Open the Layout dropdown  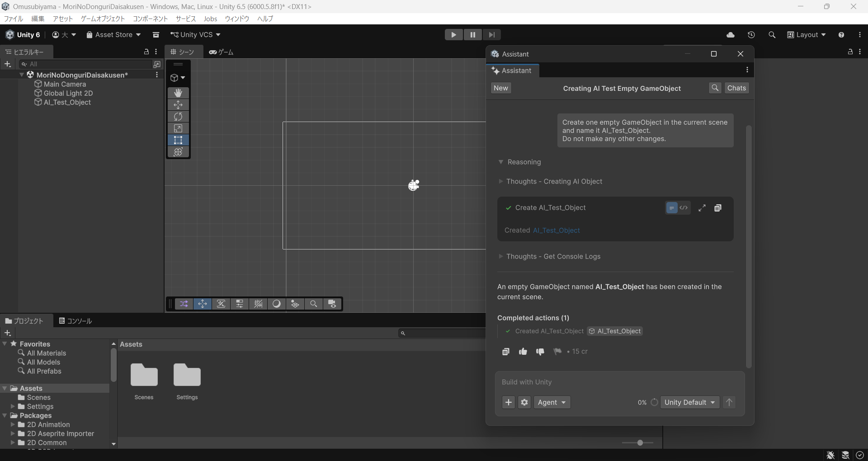tap(807, 35)
